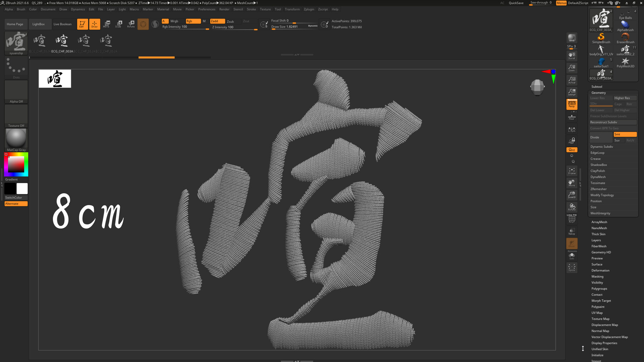Activate the Frame view icon

[x=571, y=172]
